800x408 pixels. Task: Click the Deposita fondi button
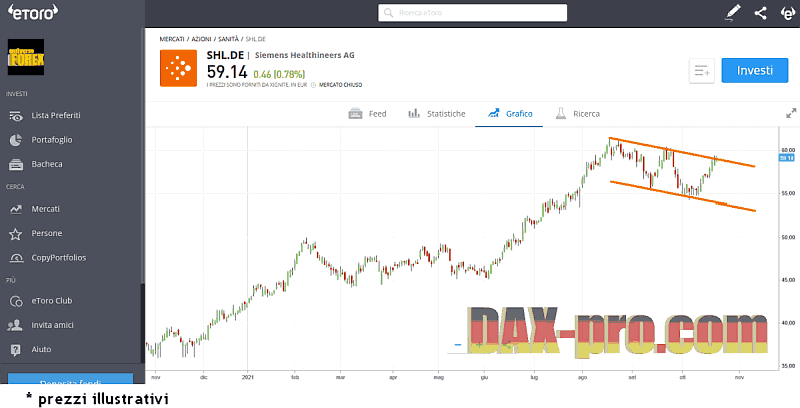pos(70,379)
